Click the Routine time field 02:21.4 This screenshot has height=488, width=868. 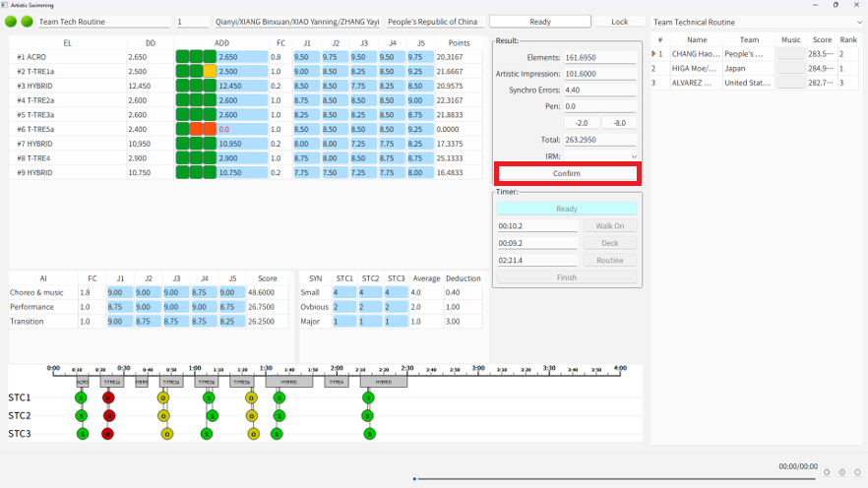tap(537, 260)
